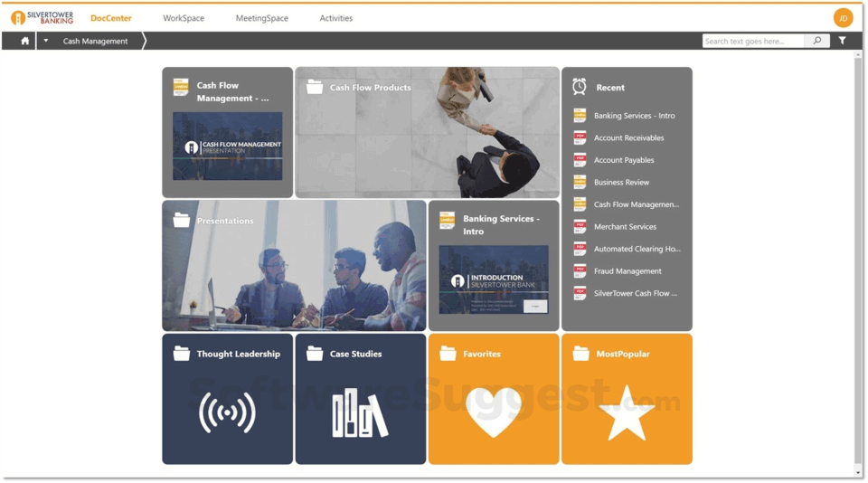Click the Case Studies books icon
The width and height of the screenshot is (868, 483).
pos(360,412)
